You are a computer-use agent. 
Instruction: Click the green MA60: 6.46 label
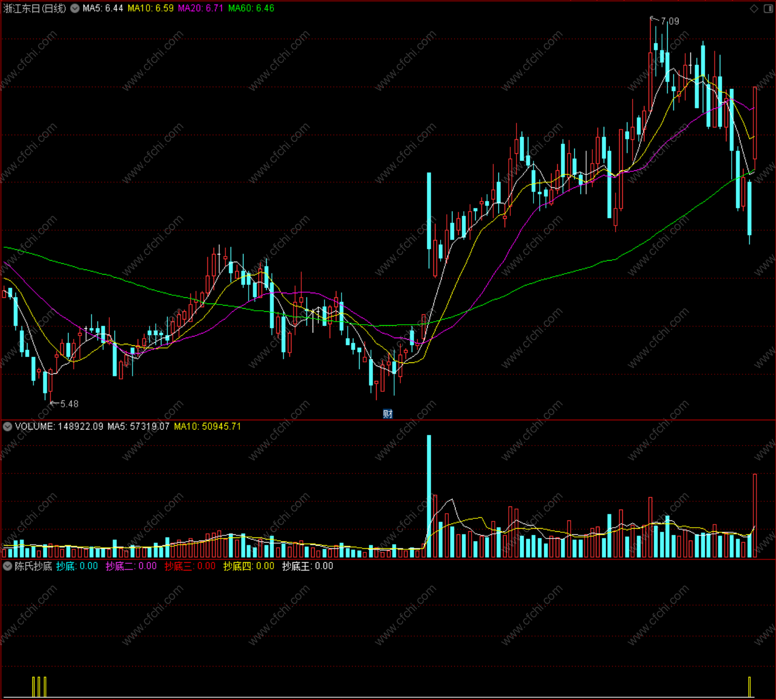click(x=251, y=8)
